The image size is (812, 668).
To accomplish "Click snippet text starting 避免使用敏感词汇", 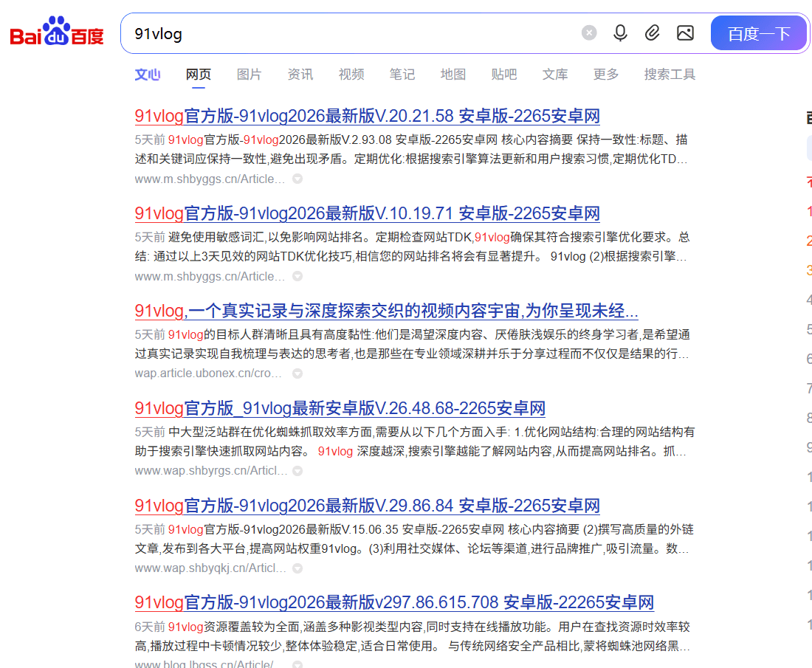I will pos(412,247).
